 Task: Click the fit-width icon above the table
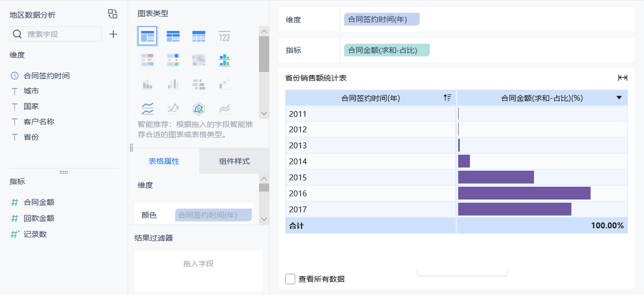(x=622, y=78)
